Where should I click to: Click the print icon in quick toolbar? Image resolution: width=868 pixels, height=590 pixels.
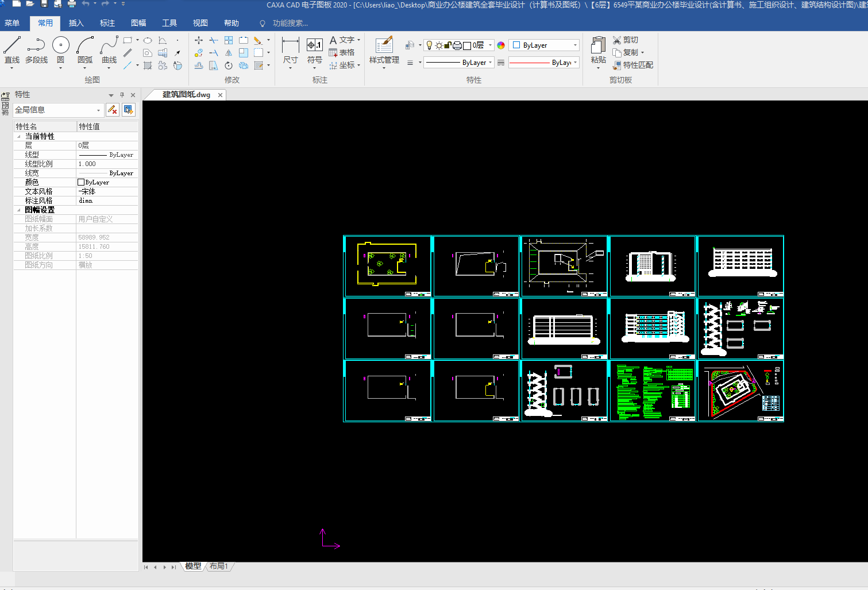[x=72, y=4]
